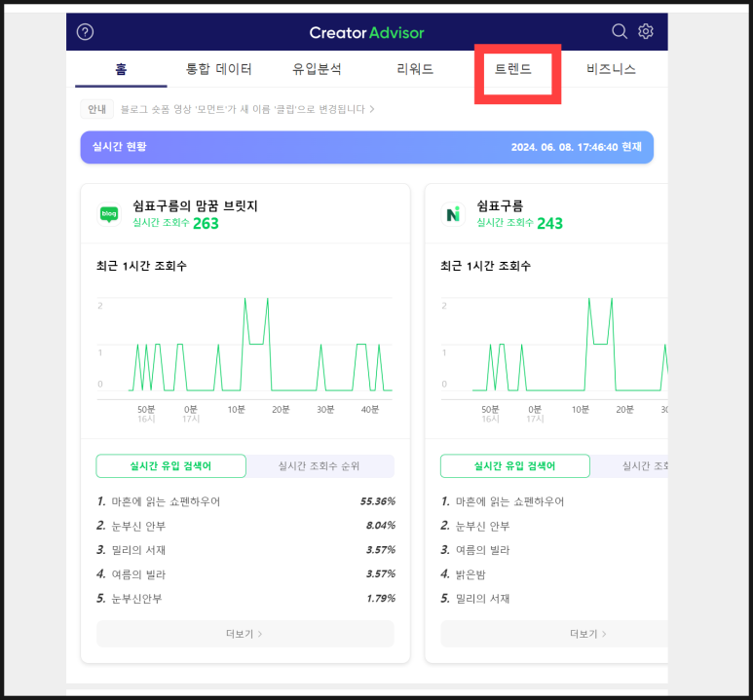Click the real-time view count 243
Screen dimensions: 753x700
pos(549,224)
